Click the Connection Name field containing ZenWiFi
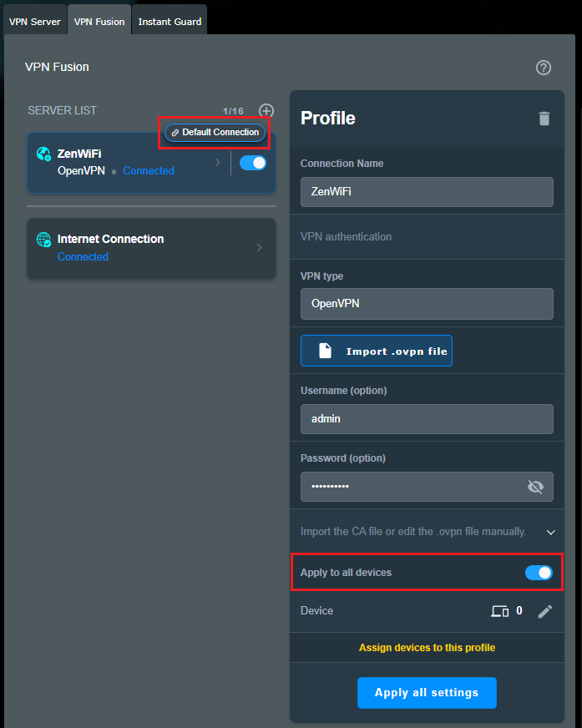The height and width of the screenshot is (728, 582). pyautogui.click(x=427, y=192)
